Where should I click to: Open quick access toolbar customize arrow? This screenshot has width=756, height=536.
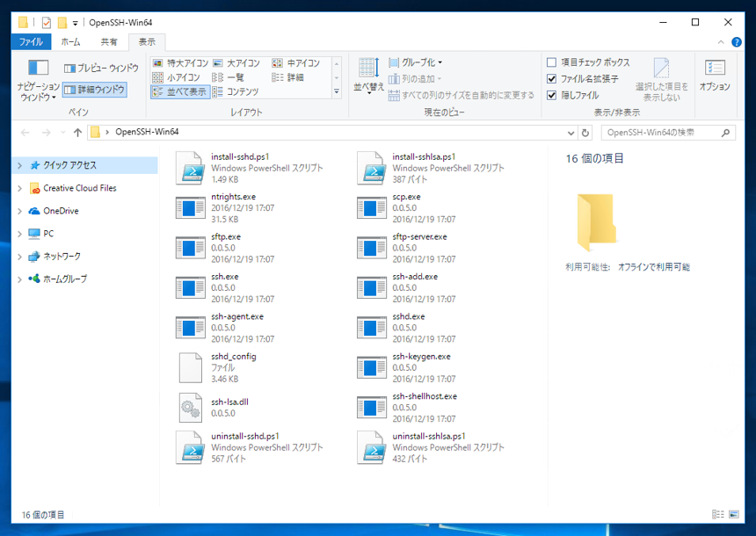coord(76,23)
